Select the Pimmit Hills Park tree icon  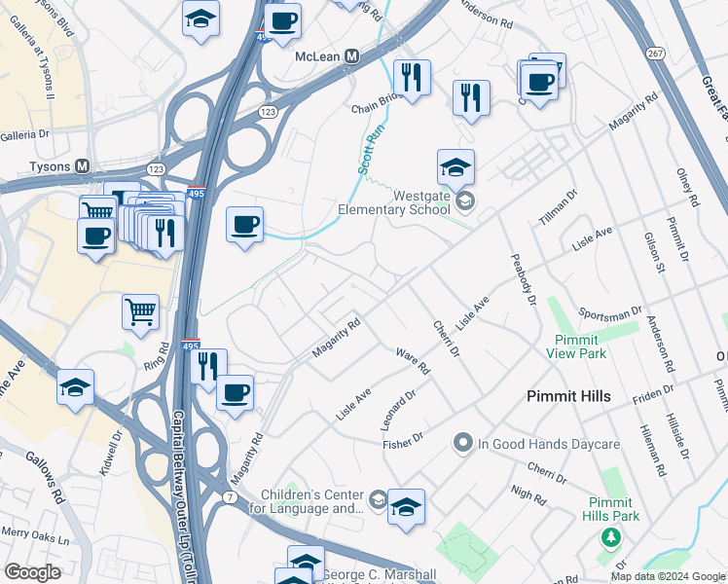[611, 538]
